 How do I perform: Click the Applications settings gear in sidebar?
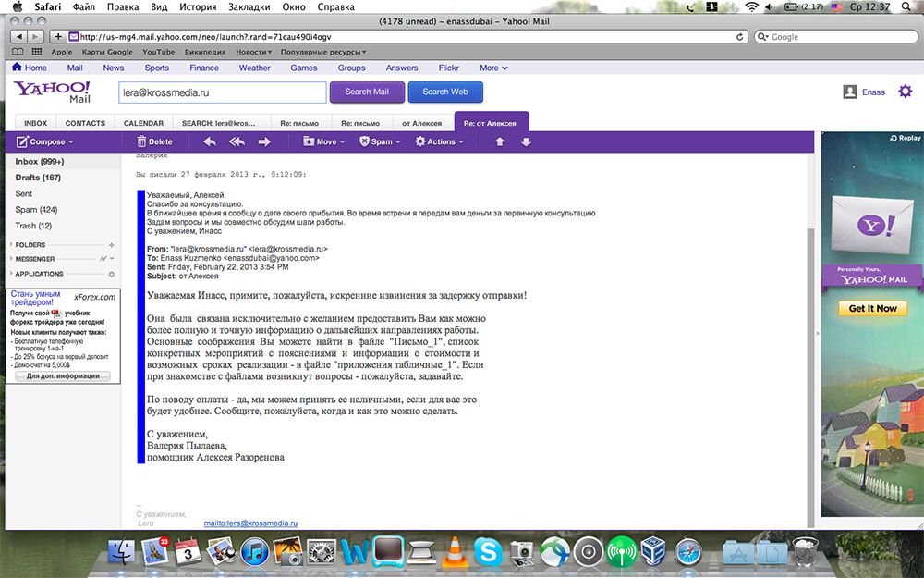[x=112, y=275]
